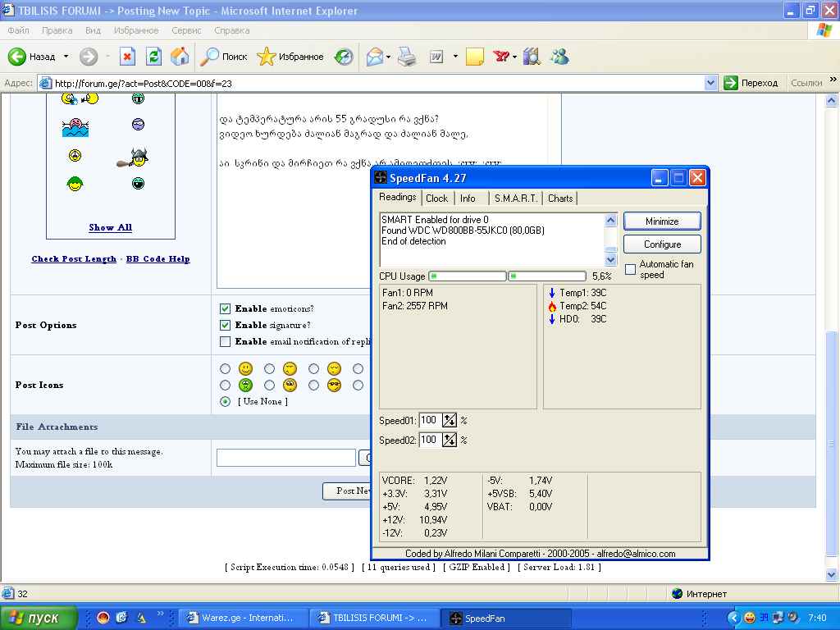Toggle the Enable emoticons checkbox
Screen dimensions: 840x630
pyautogui.click(x=225, y=308)
